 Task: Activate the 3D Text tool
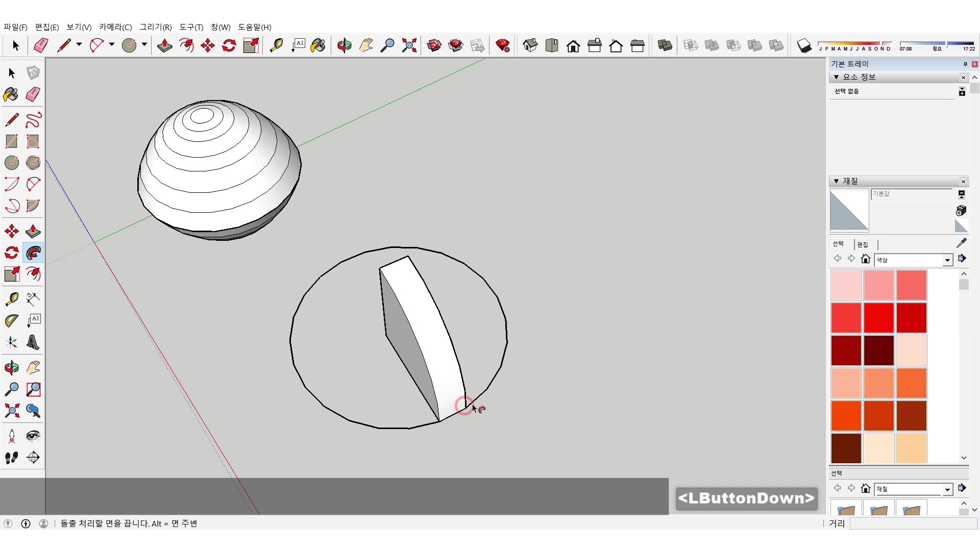coord(33,342)
